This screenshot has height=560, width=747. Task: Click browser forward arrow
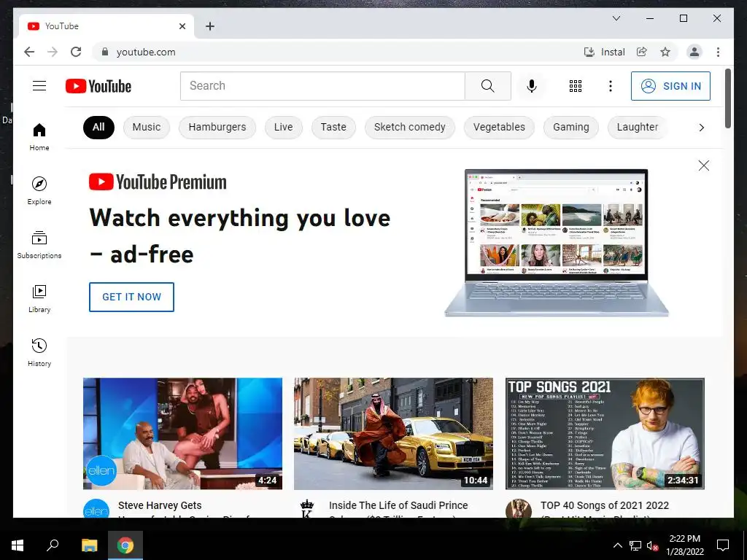point(53,52)
